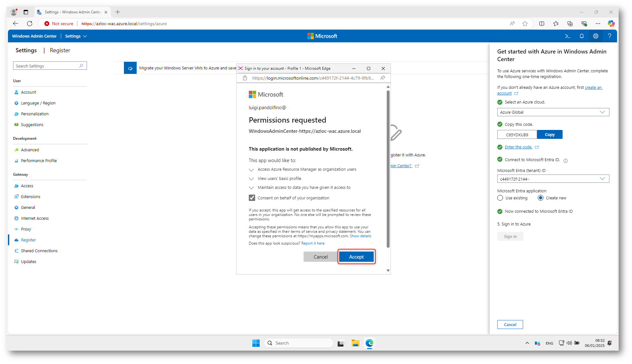Select Use existing radio option
632x364 pixels.
(x=500, y=198)
